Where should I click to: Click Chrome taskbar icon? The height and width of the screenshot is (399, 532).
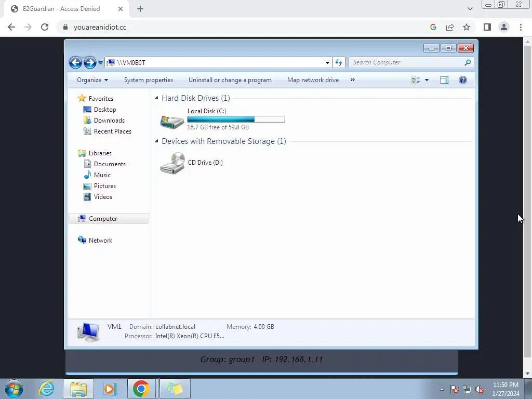pos(141,389)
